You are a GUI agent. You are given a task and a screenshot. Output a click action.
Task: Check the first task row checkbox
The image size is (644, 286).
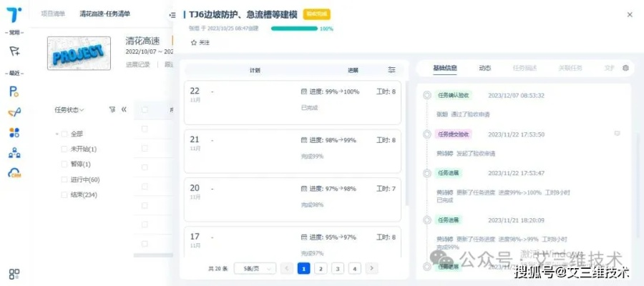tap(145, 129)
